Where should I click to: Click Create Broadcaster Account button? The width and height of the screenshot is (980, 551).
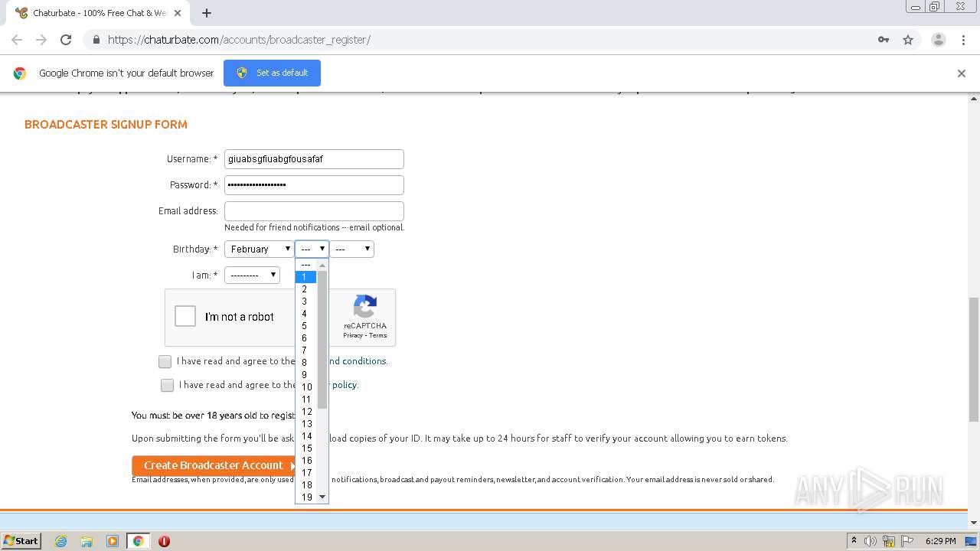tap(214, 465)
